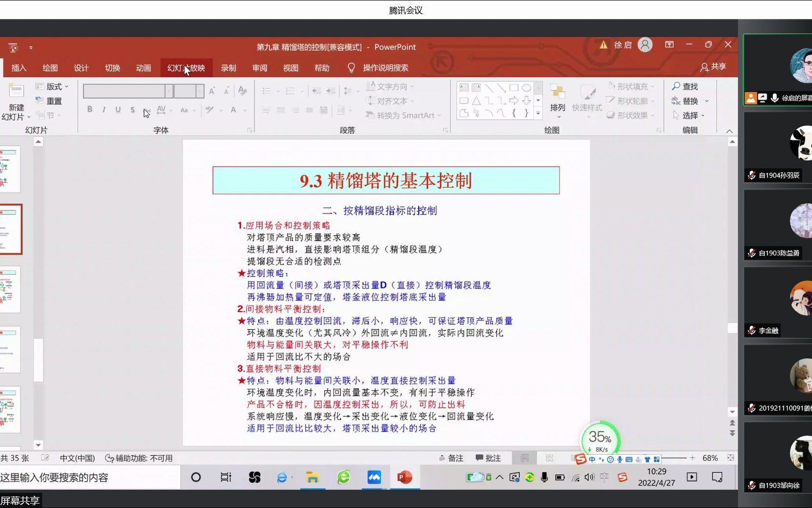Open the Review (审阅) tab
Viewport: 812px width, 508px height.
260,68
